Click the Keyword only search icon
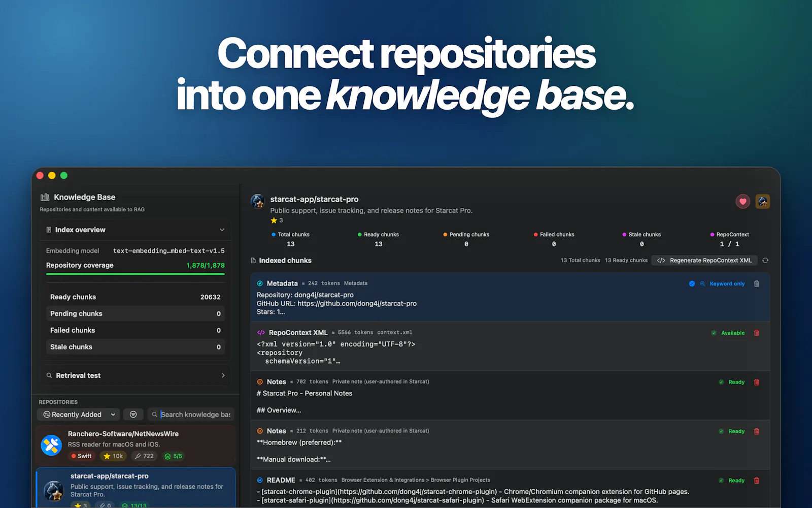 (x=703, y=284)
